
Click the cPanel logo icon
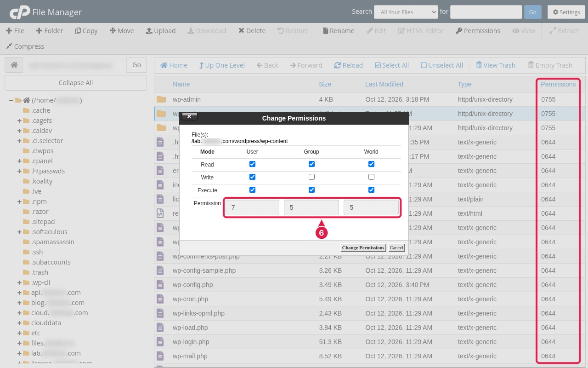click(20, 12)
